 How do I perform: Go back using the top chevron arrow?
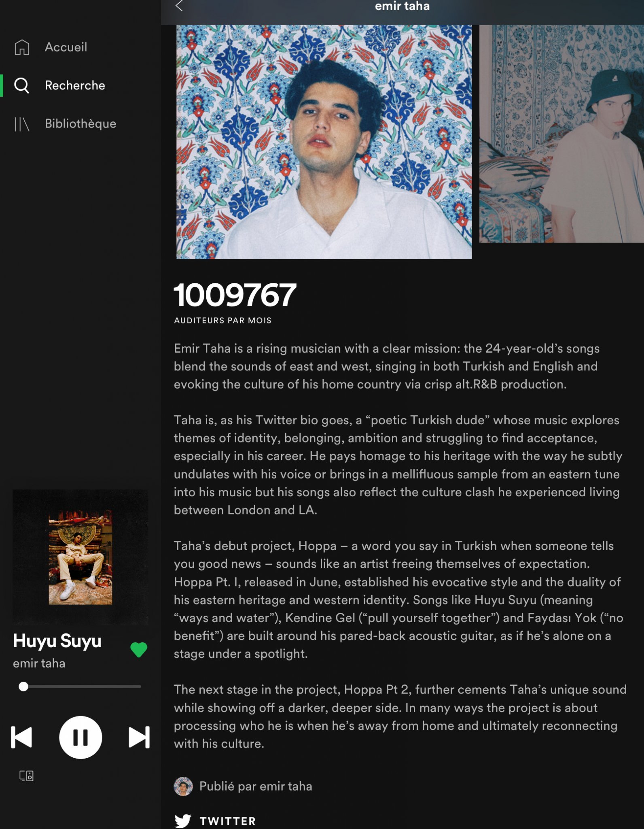[x=179, y=6]
